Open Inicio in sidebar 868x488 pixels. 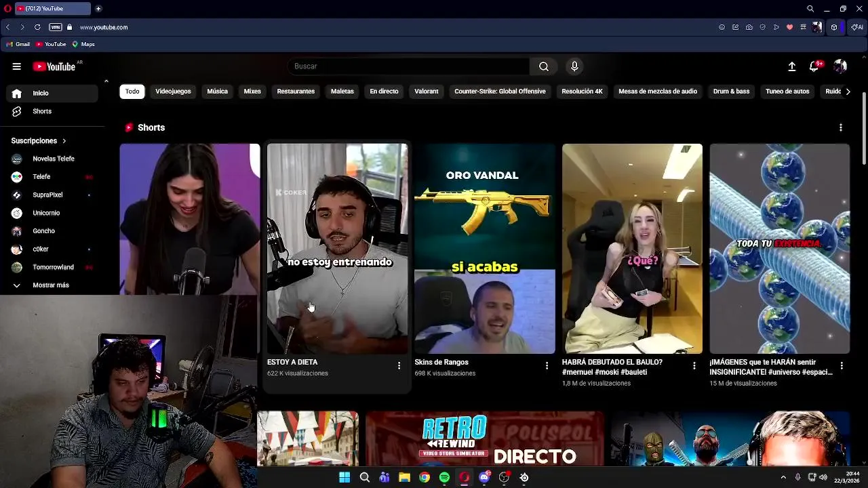[52, 94]
